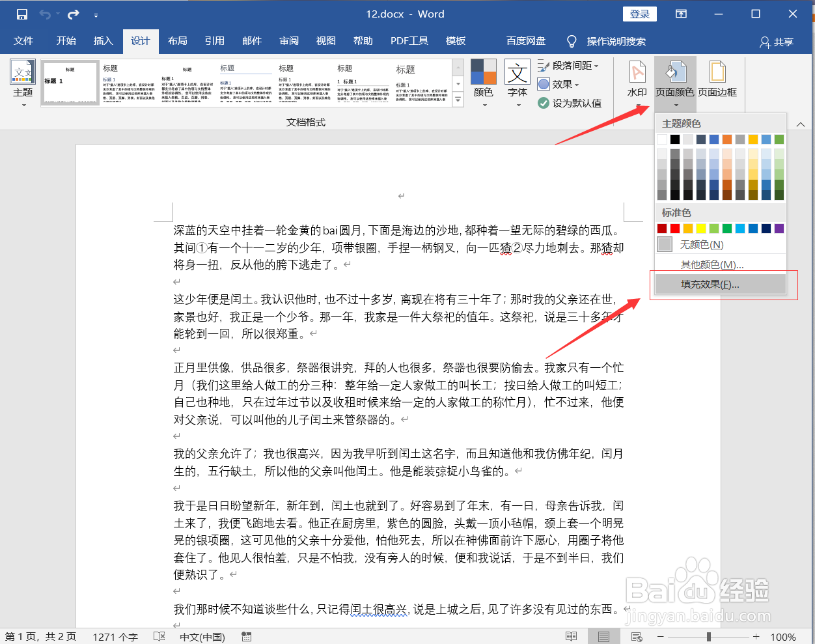Viewport: 815px width, 644px height.
Task: Click the Redo arrow icon
Action: pos(73,14)
